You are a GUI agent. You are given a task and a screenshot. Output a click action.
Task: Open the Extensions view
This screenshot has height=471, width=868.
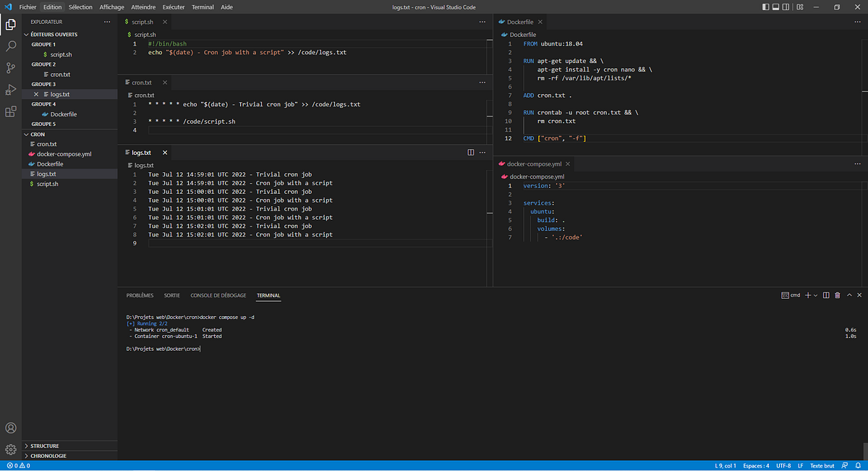click(10, 112)
